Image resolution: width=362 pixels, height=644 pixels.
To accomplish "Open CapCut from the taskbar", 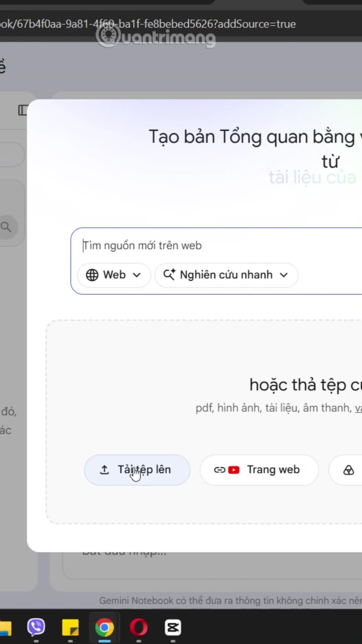I will 173,628.
